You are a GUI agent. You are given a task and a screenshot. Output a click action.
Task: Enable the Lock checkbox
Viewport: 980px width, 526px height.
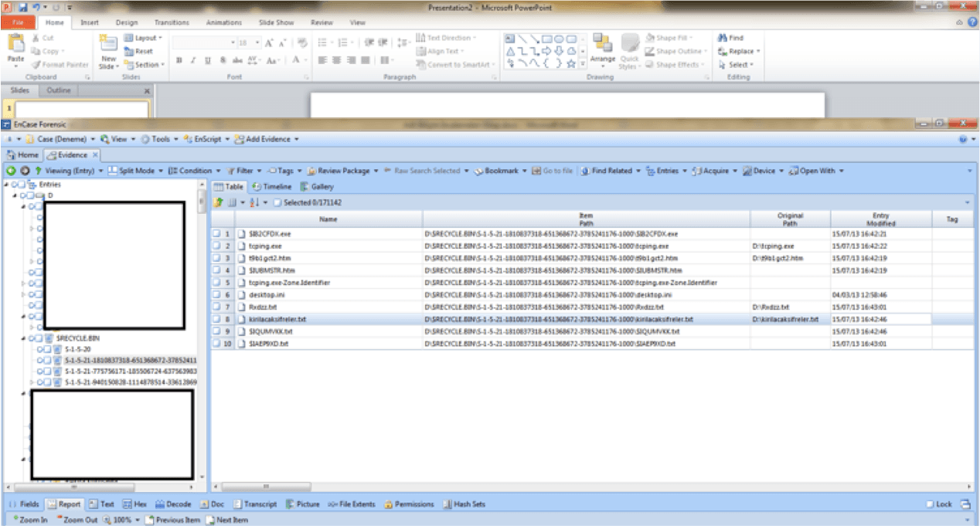coord(930,504)
